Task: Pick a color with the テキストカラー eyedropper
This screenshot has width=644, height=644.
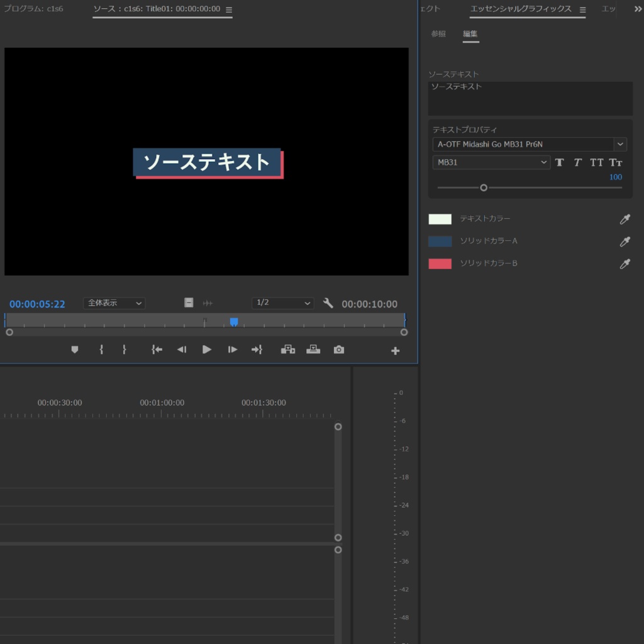Action: pos(625,219)
